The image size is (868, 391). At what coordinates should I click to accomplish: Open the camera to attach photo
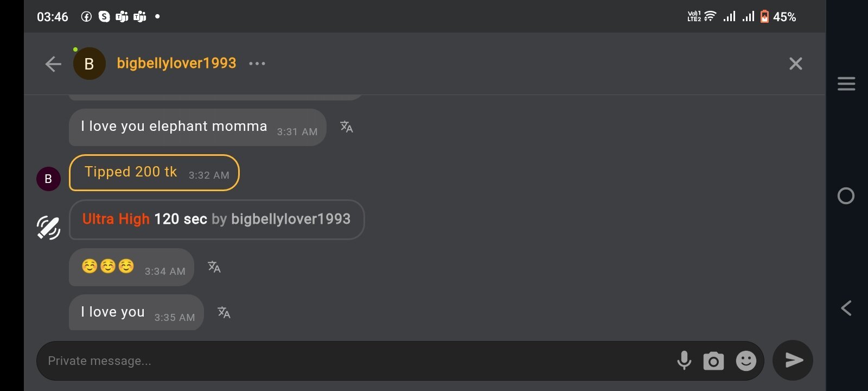(713, 361)
